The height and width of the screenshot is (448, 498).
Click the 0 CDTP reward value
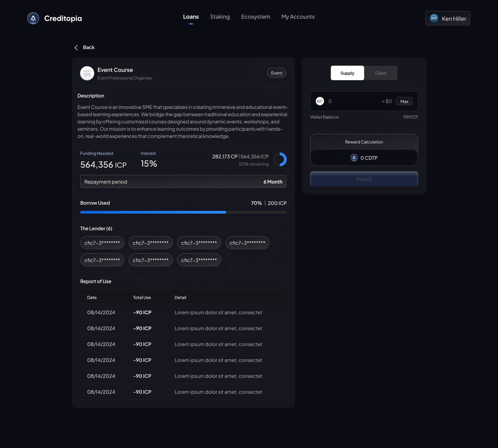369,158
